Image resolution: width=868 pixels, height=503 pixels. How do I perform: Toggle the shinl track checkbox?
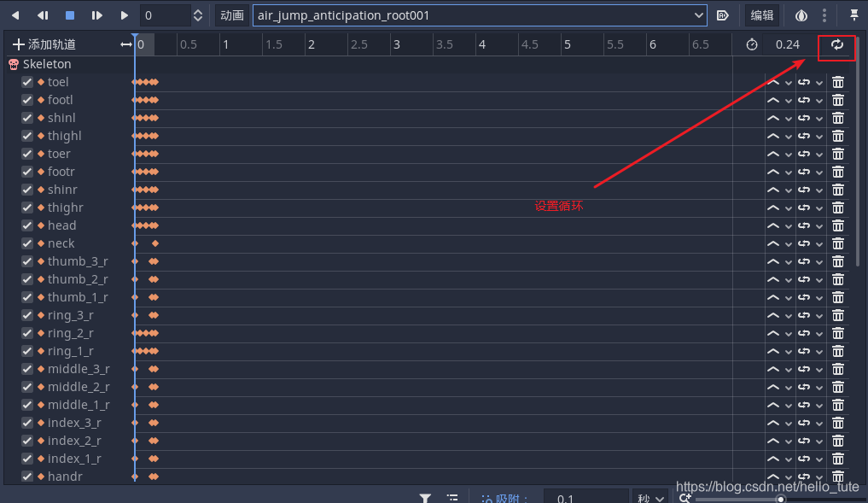click(x=27, y=118)
